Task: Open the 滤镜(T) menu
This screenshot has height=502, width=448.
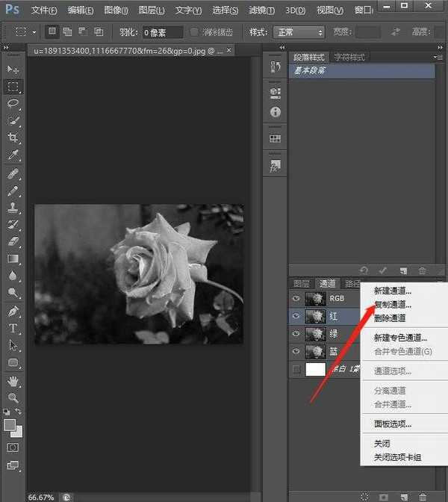Action: (x=262, y=10)
